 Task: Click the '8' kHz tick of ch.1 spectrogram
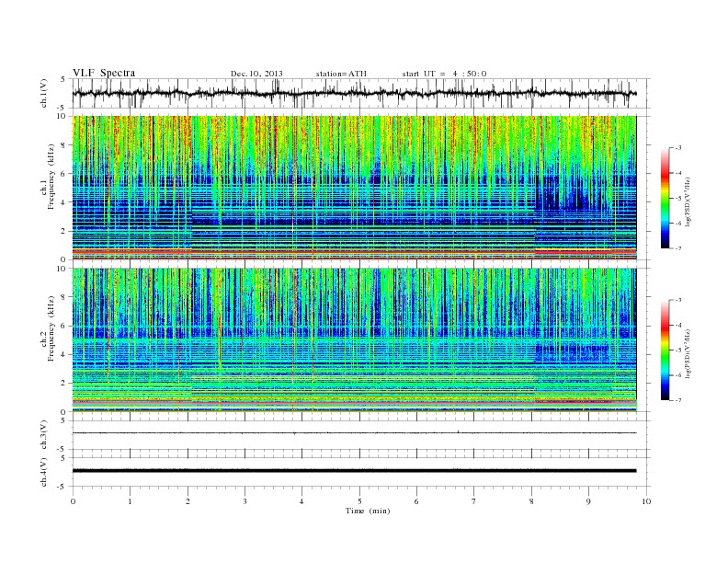pyautogui.click(x=64, y=145)
